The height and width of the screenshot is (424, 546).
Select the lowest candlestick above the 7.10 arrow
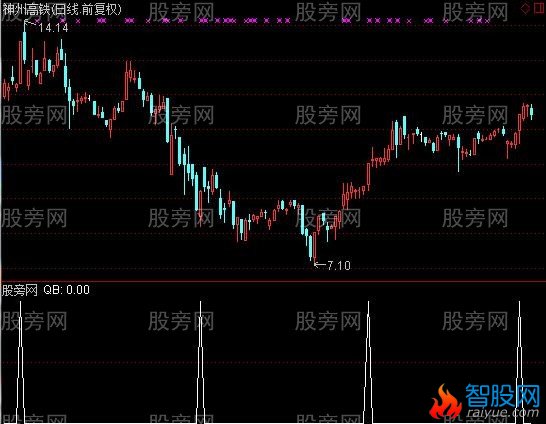(315, 246)
